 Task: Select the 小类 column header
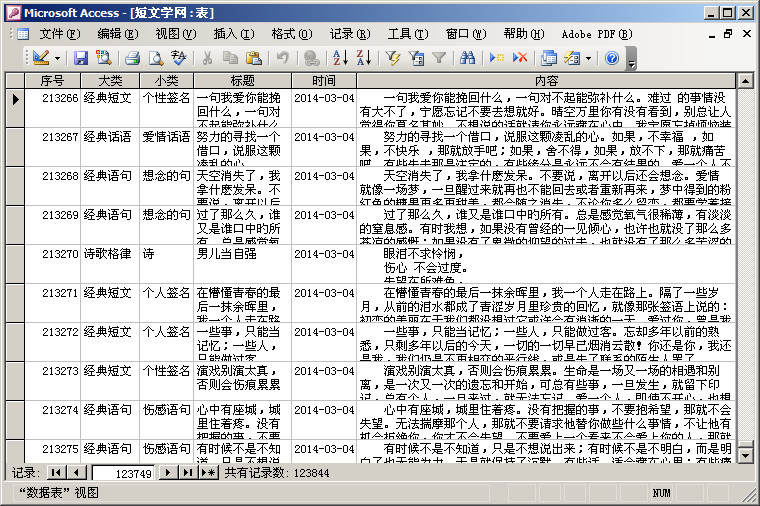click(167, 80)
